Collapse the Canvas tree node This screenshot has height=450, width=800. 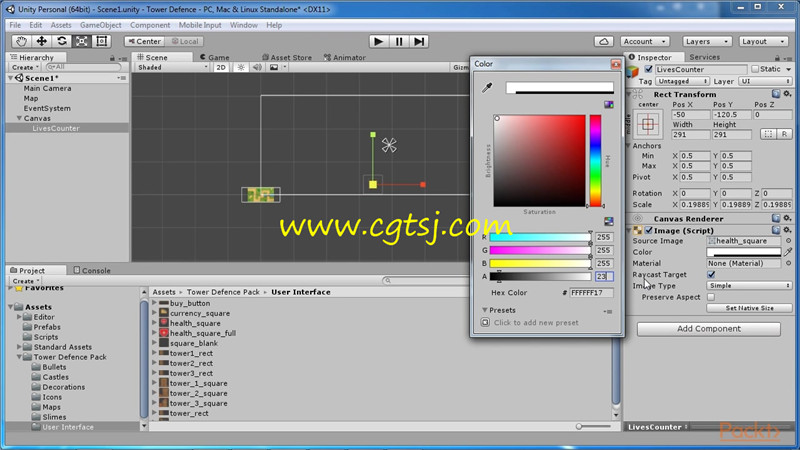tap(19, 118)
